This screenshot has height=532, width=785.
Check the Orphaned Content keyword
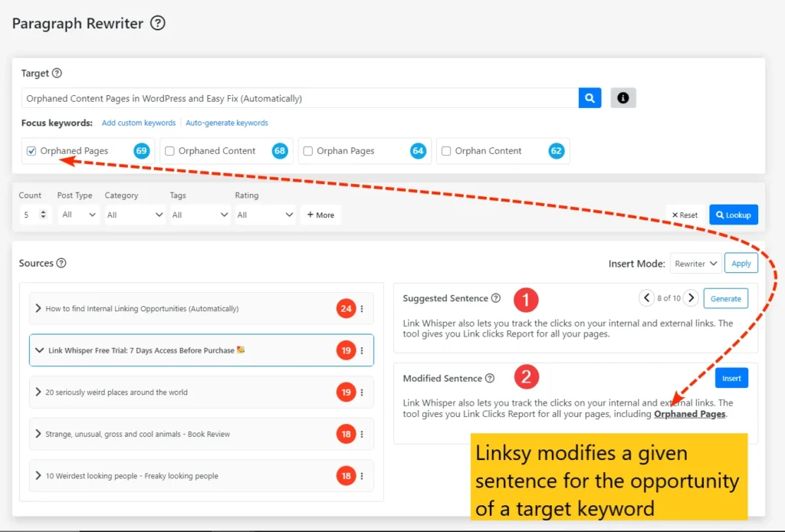(x=169, y=151)
